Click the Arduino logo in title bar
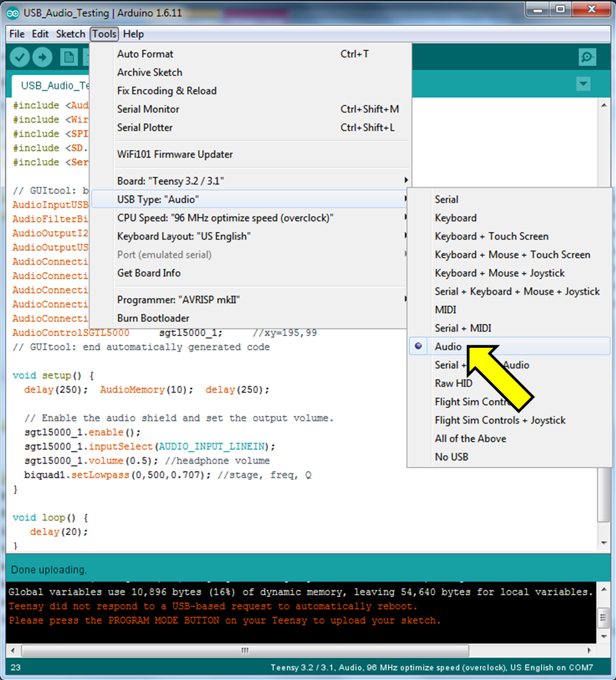The height and width of the screenshot is (680, 616). (13, 13)
